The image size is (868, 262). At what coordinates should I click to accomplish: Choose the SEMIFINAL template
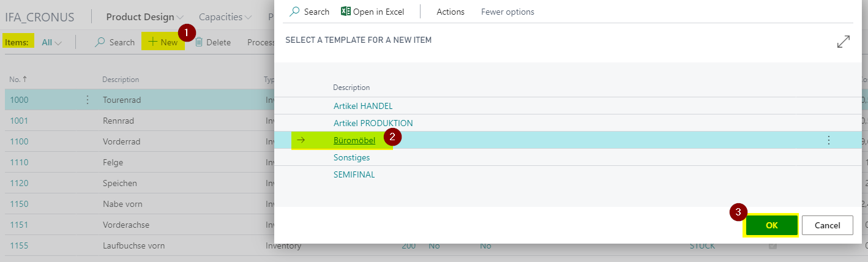tap(354, 174)
